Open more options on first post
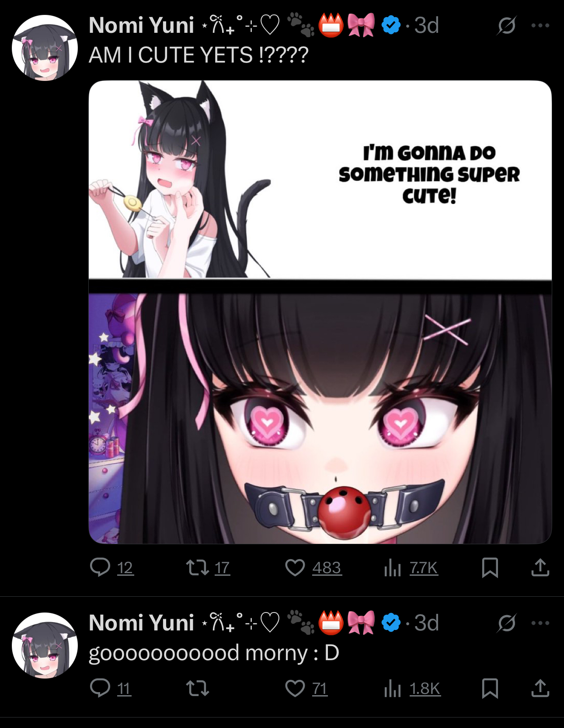Image resolution: width=564 pixels, height=728 pixels. coord(540,25)
